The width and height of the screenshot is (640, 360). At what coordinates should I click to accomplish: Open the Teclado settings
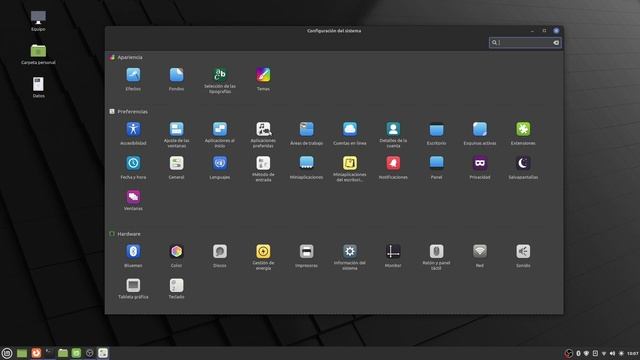(176, 289)
